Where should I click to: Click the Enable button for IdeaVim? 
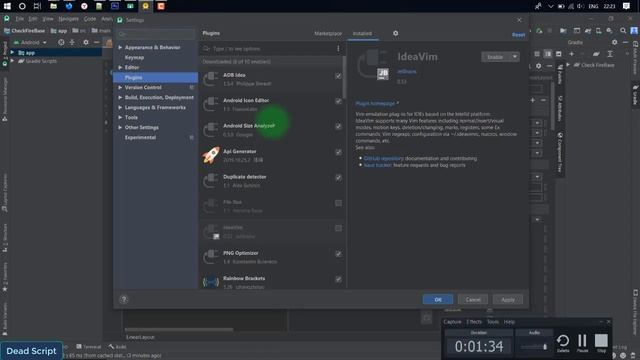pyautogui.click(x=496, y=57)
